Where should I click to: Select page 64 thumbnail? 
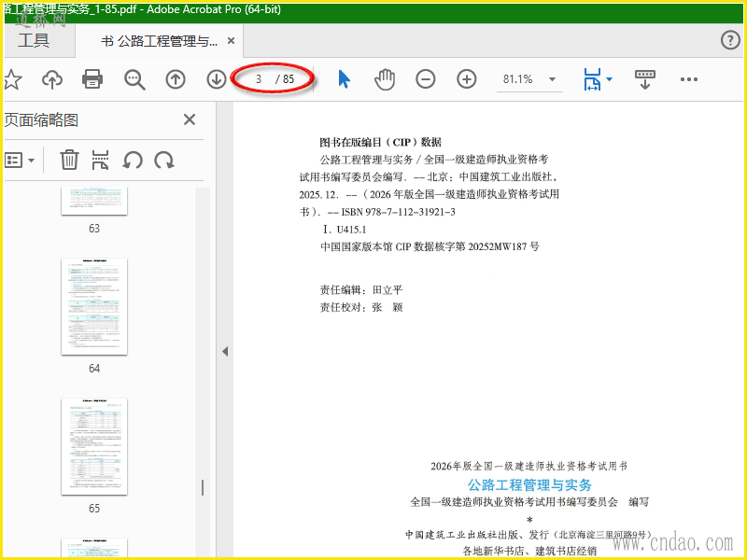click(x=94, y=307)
